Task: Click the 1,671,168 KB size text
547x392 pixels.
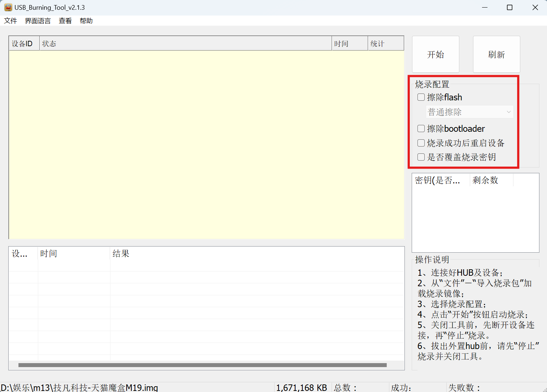Action: pos(302,388)
